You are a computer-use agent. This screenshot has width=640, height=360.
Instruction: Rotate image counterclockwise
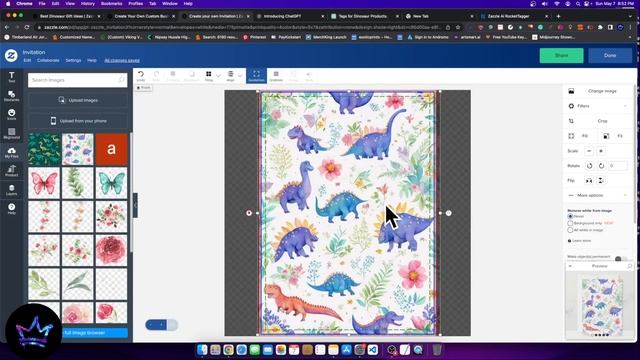tap(589, 166)
